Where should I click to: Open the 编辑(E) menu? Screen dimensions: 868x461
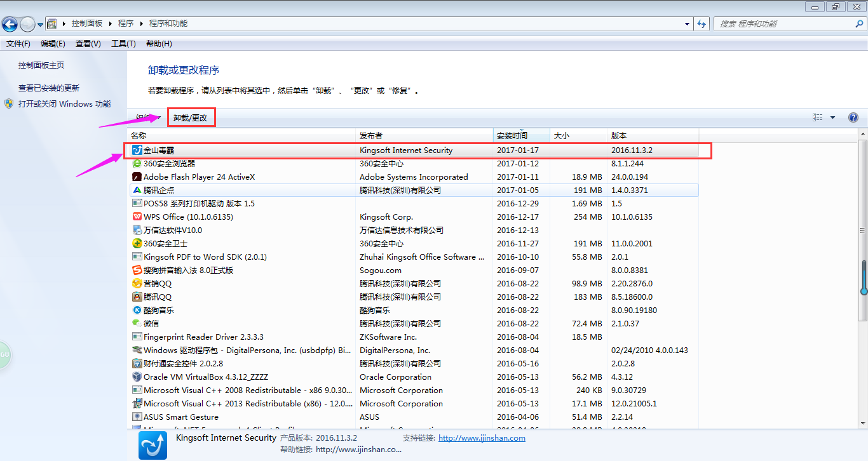click(53, 44)
